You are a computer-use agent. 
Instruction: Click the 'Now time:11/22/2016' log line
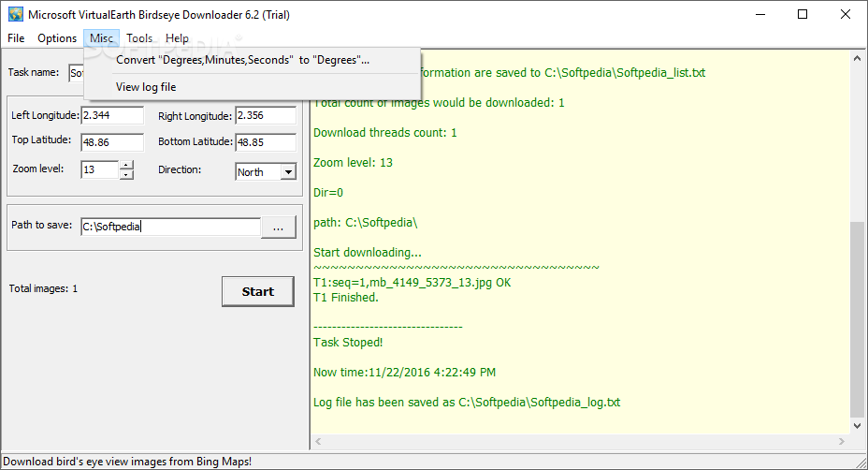[x=404, y=373]
